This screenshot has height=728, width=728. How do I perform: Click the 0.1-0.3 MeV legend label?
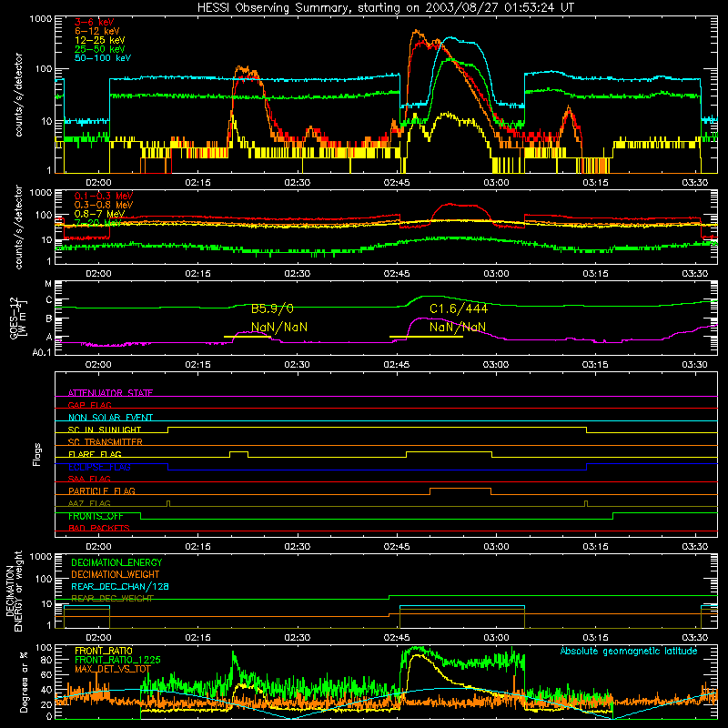[104, 196]
